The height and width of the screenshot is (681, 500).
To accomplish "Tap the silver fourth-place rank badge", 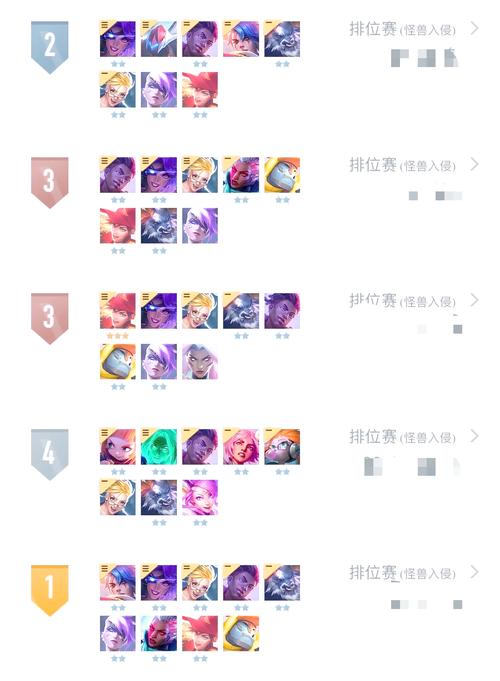I will click(x=50, y=454).
